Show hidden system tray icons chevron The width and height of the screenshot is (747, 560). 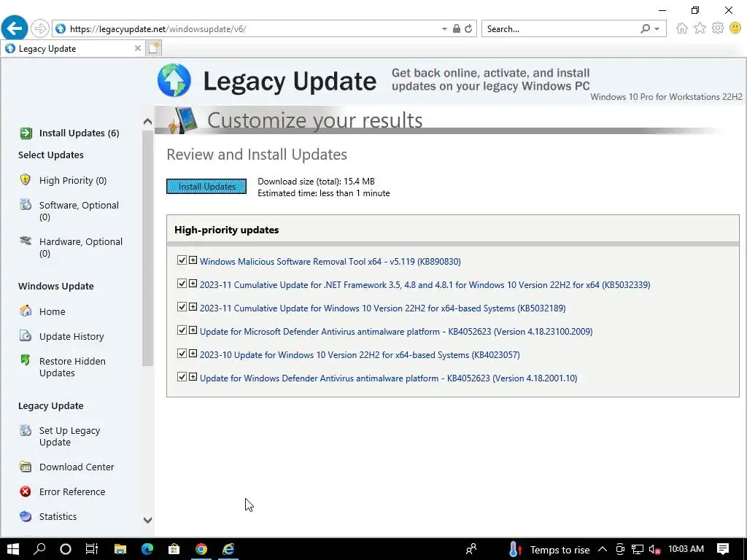click(602, 549)
